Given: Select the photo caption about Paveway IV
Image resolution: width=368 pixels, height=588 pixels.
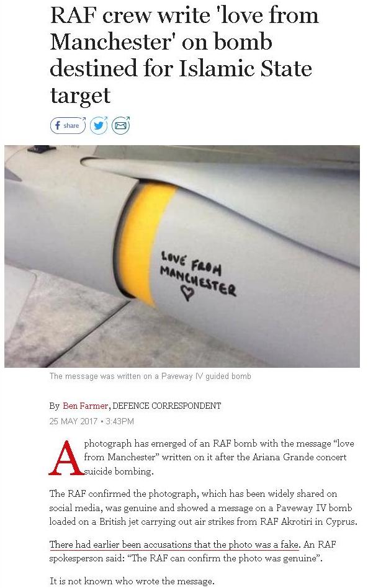Looking at the screenshot, I should point(150,376).
